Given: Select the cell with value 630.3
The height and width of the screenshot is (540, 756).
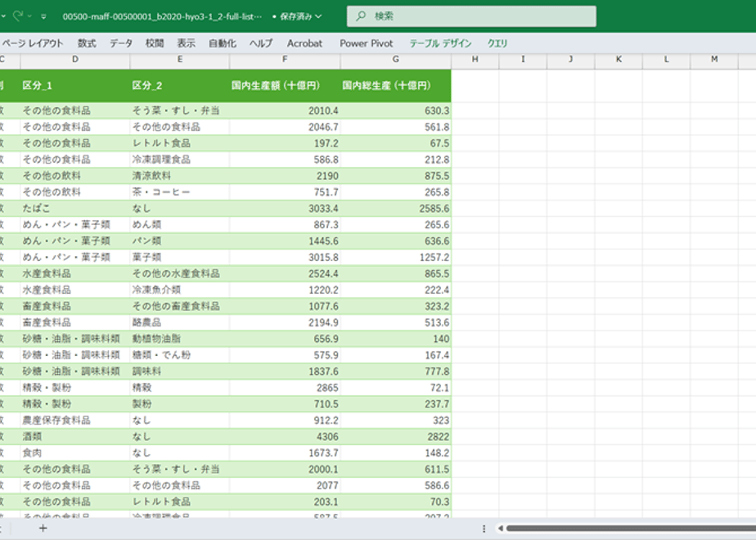Looking at the screenshot, I should pos(396,110).
